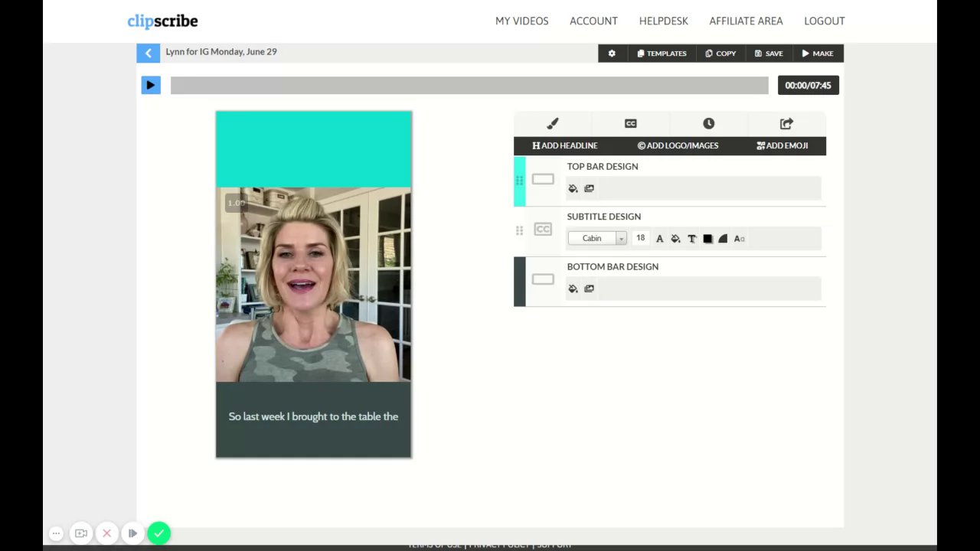Click the project title Lynn for IG

click(221, 52)
